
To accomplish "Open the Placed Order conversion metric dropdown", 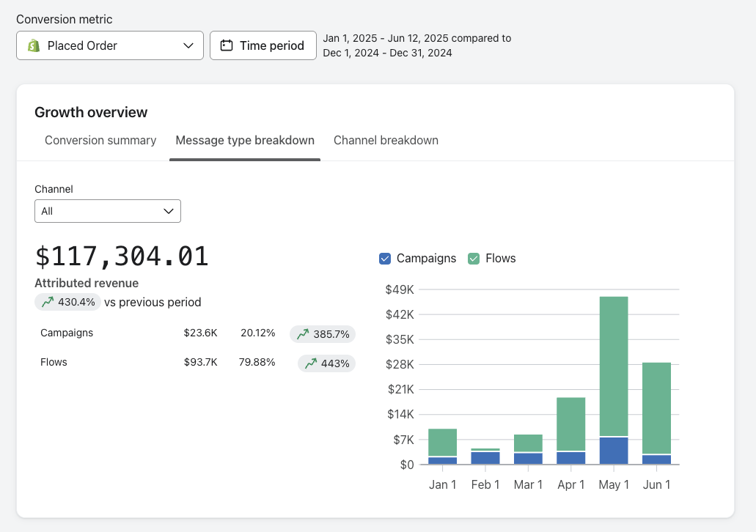I will click(x=110, y=45).
